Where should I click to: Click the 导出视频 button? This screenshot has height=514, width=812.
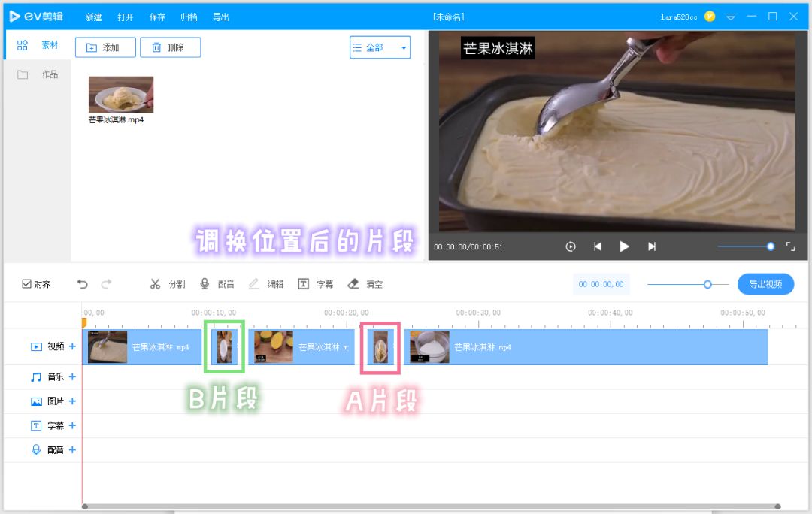pyautogui.click(x=765, y=284)
